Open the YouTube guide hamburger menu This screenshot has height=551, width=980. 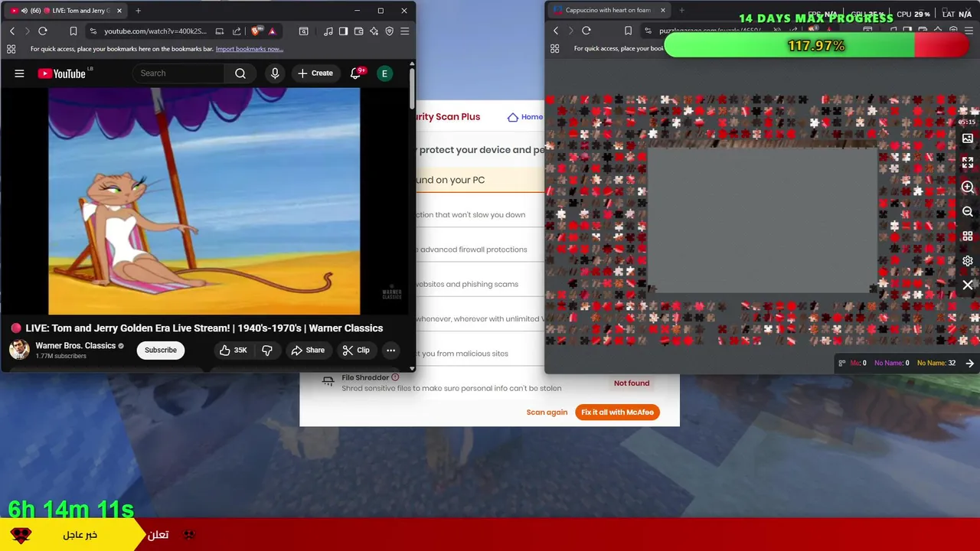19,73
